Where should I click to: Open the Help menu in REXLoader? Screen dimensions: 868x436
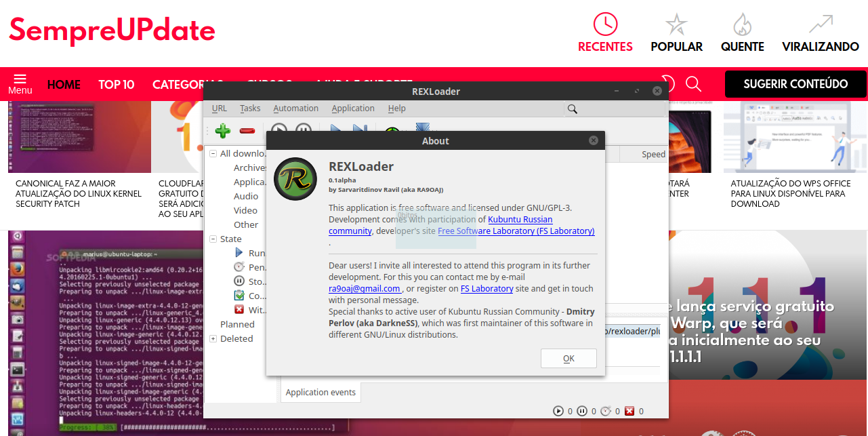397,108
